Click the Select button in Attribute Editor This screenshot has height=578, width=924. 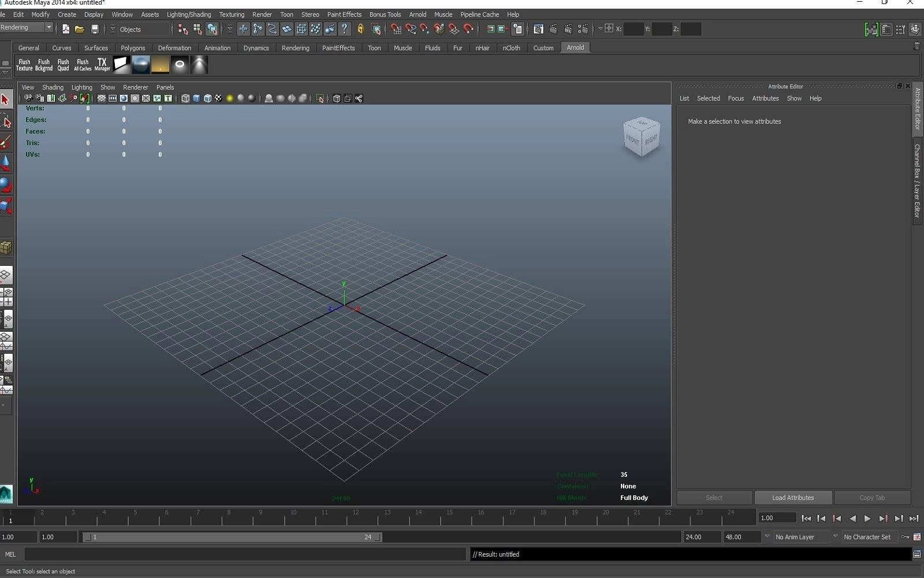pos(714,498)
